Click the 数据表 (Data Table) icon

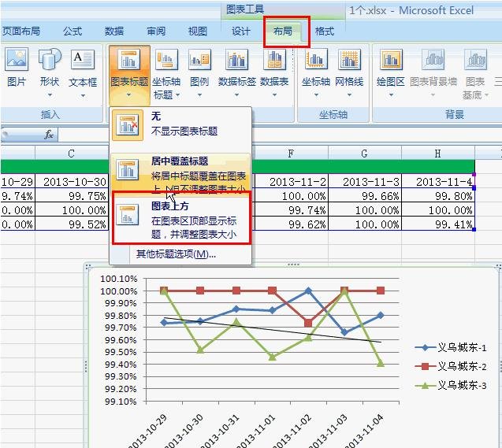point(274,68)
